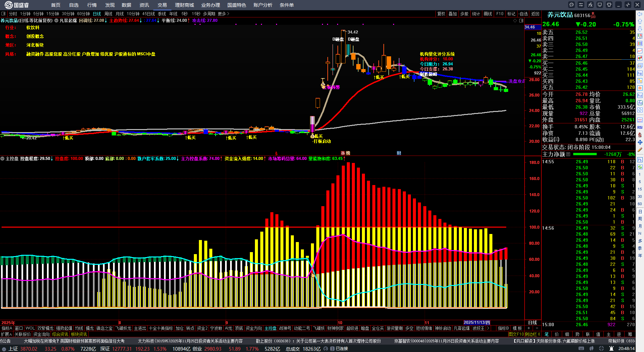The width and height of the screenshot is (644, 352).
Task: Open the 理财商城 menu
Action: (184, 5)
